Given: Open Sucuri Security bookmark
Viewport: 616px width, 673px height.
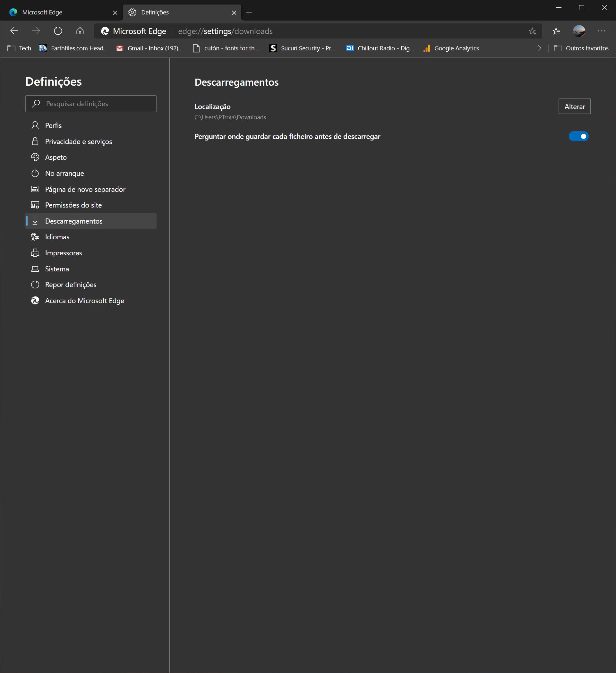Looking at the screenshot, I should [303, 48].
